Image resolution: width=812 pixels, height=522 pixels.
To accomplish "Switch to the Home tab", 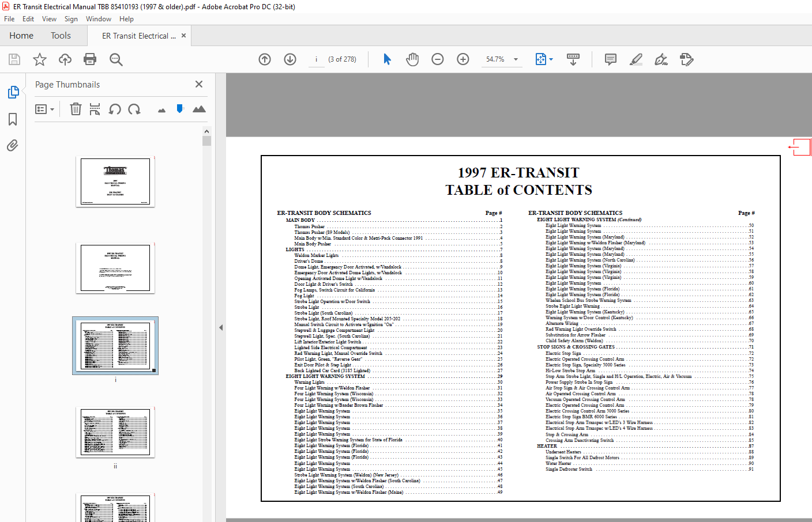I will pos(21,36).
